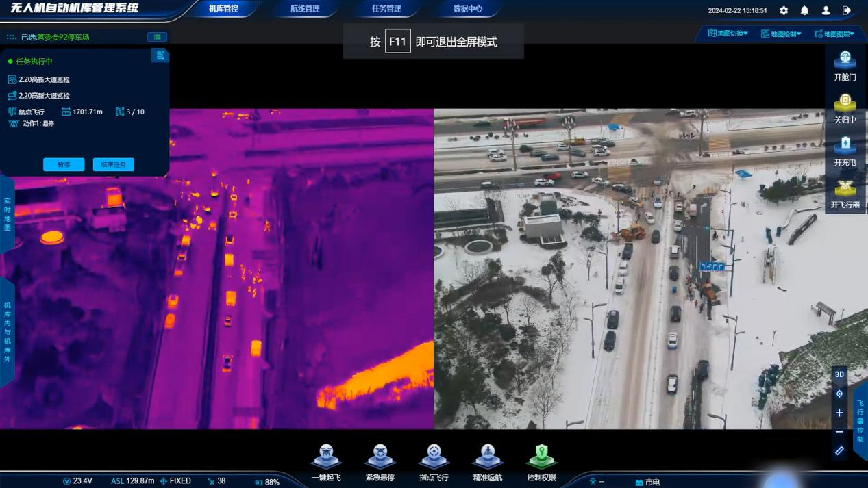Open the 地图绘制 map drawing dropdown
Image resolution: width=868 pixels, height=488 pixels.
click(x=781, y=34)
